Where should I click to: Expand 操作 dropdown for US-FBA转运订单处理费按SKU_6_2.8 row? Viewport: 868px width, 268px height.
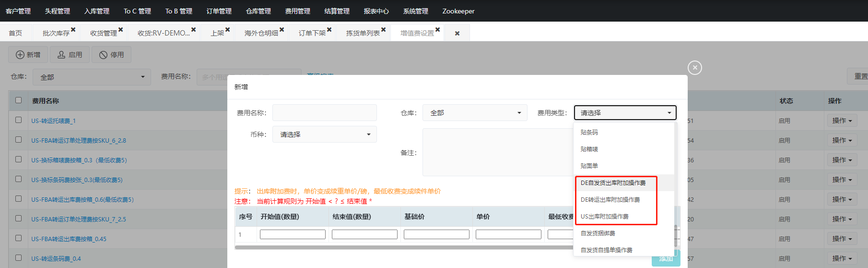coord(842,140)
